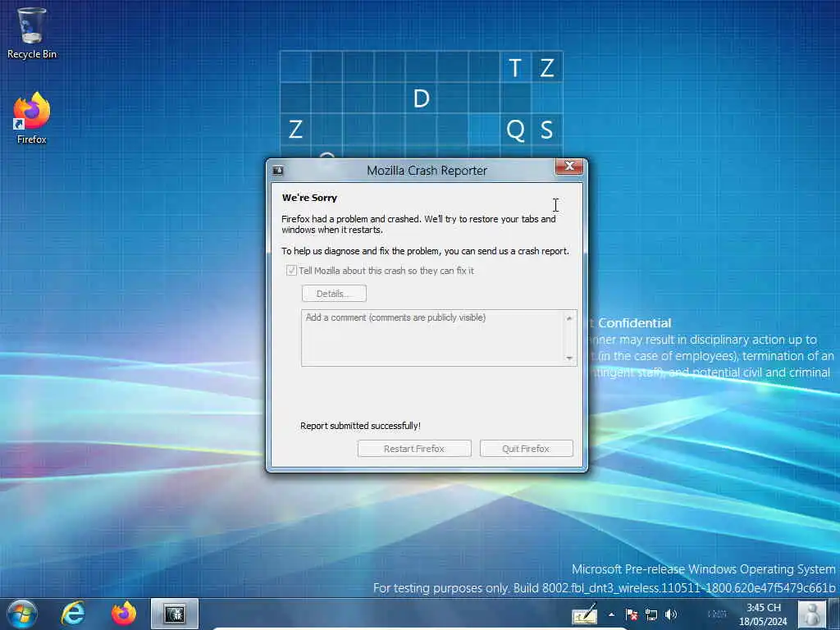Select the D tile in the desktop grid
Screen dimensions: 840x630
[x=421, y=98]
